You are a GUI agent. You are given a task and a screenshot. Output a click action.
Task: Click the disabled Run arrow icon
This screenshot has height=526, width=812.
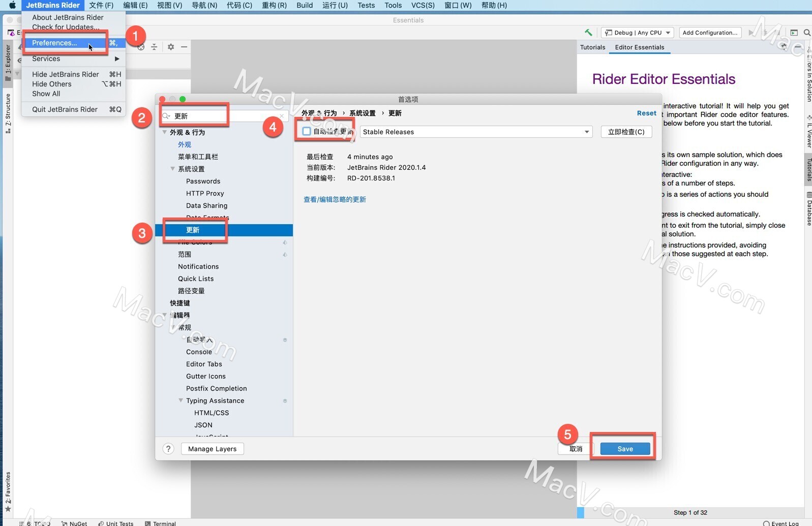tap(751, 33)
